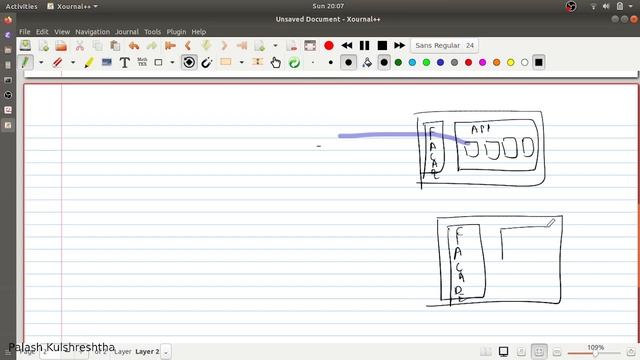Open the View menu
The height and width of the screenshot is (360, 640).
point(62,31)
